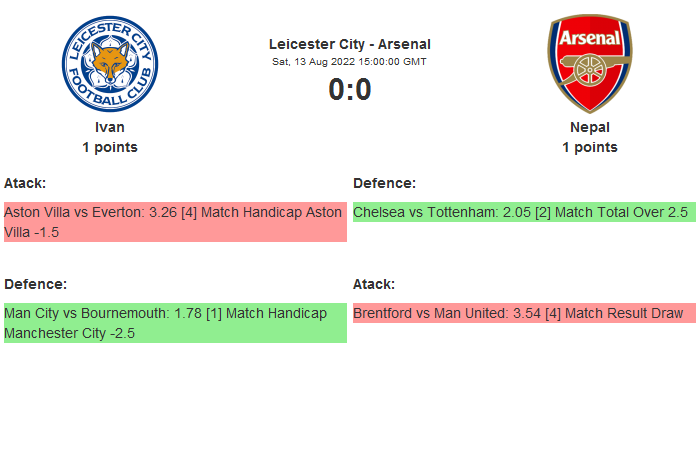
Task: Select the player name Nepal
Action: pos(590,127)
